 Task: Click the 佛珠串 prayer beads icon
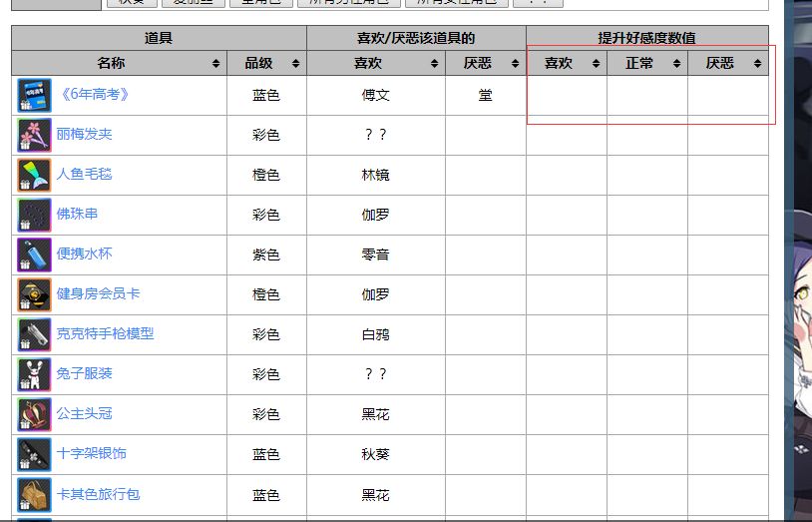(x=34, y=216)
